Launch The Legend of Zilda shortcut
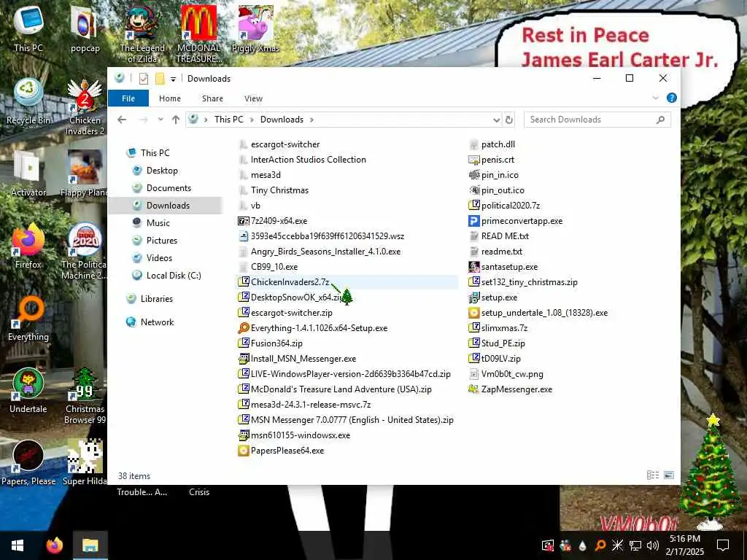 coord(142,34)
